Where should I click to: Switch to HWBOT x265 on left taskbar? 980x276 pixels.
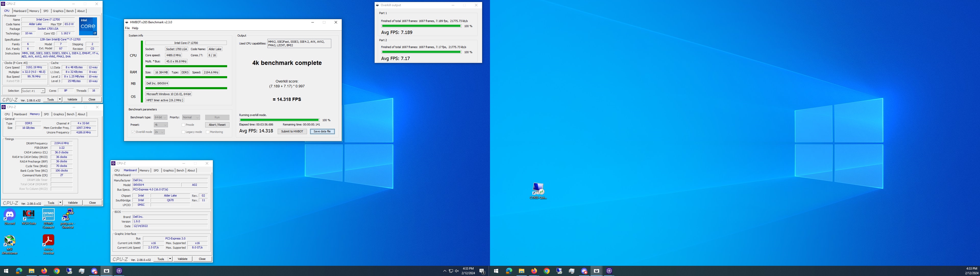click(106, 271)
